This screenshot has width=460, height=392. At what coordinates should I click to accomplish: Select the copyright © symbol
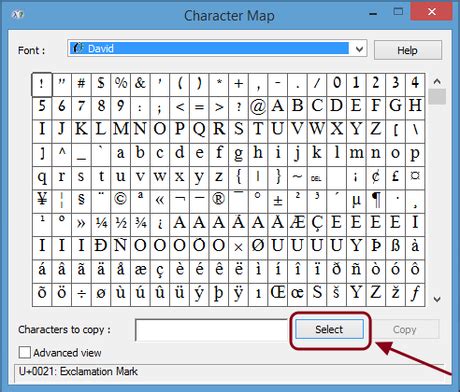[121, 202]
